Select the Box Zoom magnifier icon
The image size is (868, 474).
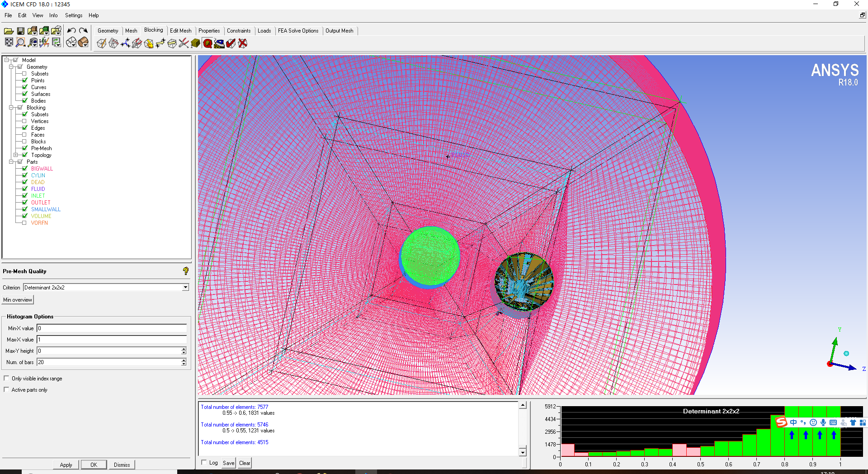tap(20, 42)
